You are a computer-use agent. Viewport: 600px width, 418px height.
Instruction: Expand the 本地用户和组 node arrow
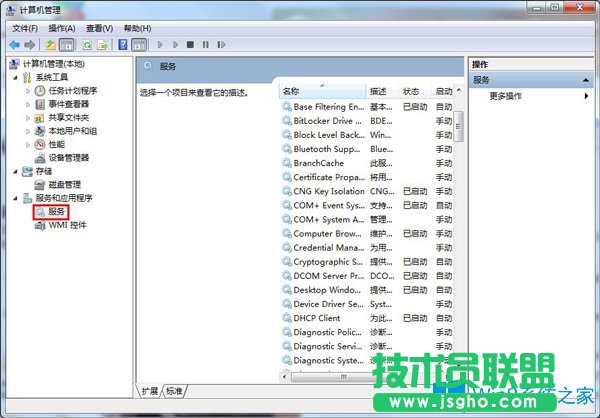28,131
